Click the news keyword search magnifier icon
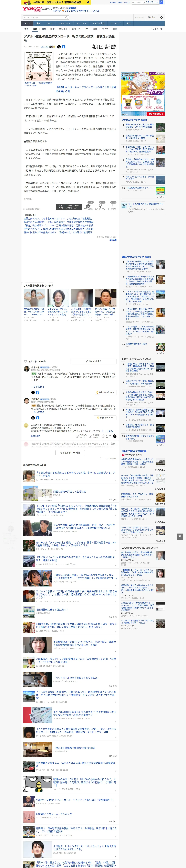The width and height of the screenshot is (186, 868). point(66,18)
